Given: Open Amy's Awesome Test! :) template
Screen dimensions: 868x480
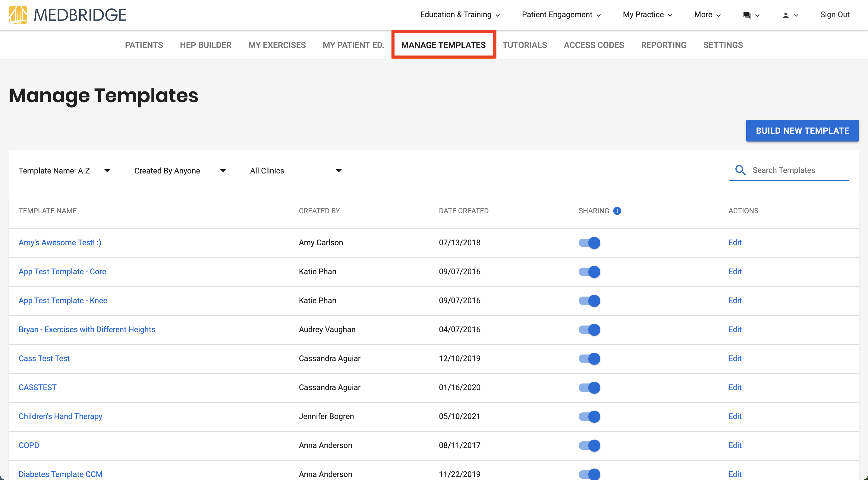Looking at the screenshot, I should click(x=60, y=243).
